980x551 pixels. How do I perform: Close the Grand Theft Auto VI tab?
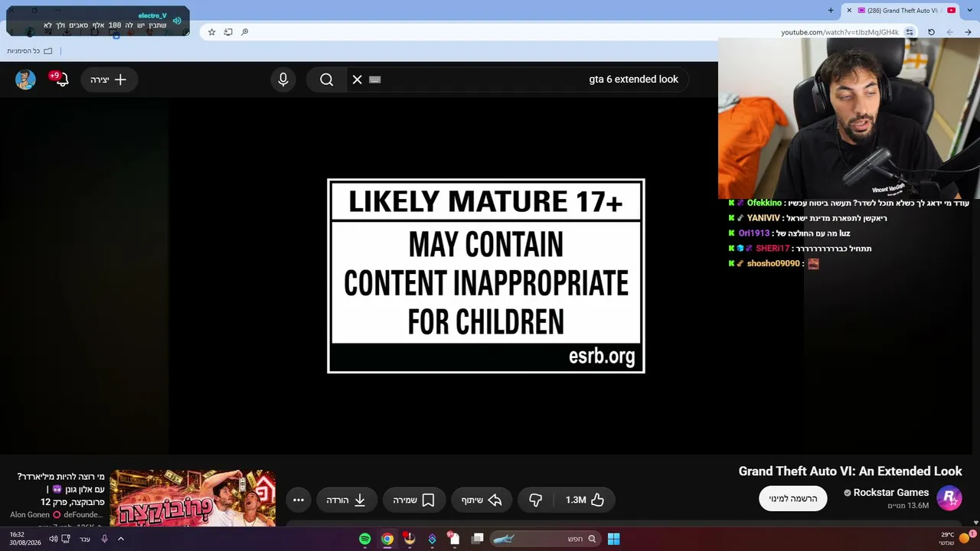[x=849, y=11]
